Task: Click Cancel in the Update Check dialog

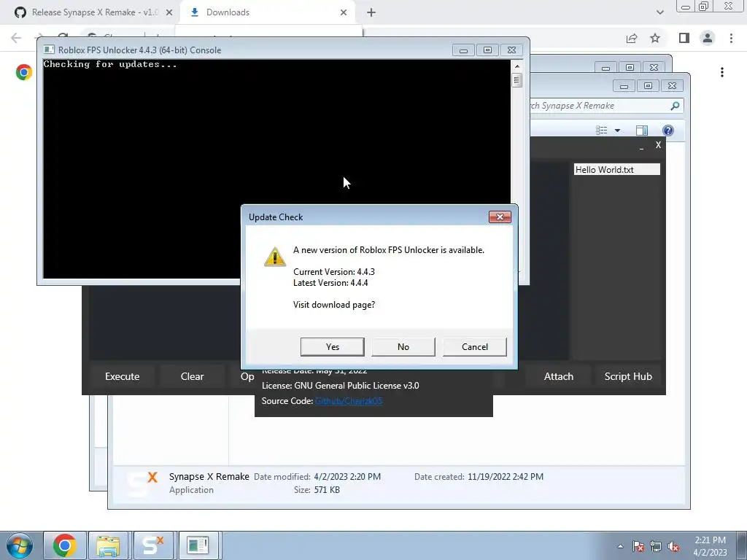Action: tap(474, 346)
